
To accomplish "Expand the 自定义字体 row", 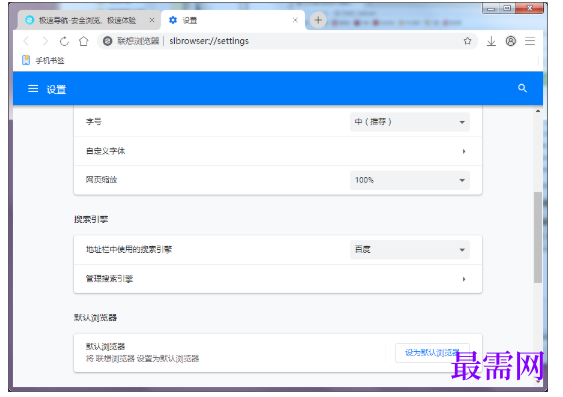I will (x=278, y=151).
